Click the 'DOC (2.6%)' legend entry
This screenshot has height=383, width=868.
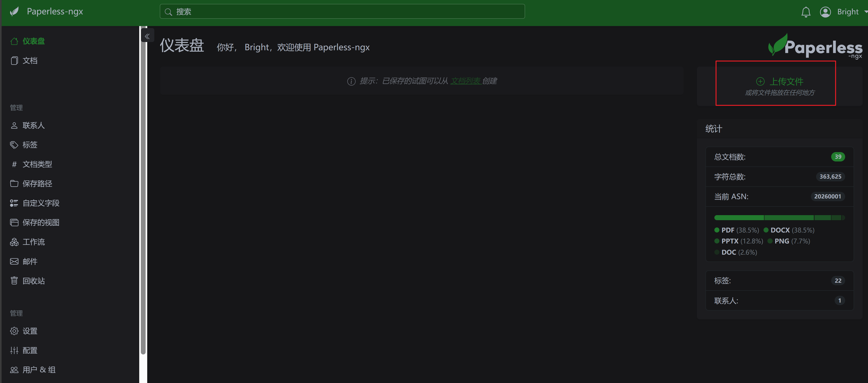[736, 252]
